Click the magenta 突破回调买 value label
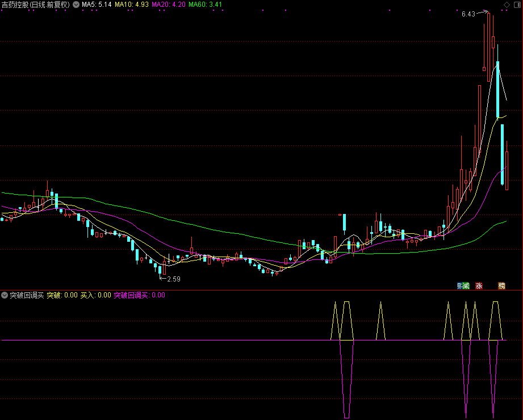The image size is (523, 420). (x=139, y=295)
